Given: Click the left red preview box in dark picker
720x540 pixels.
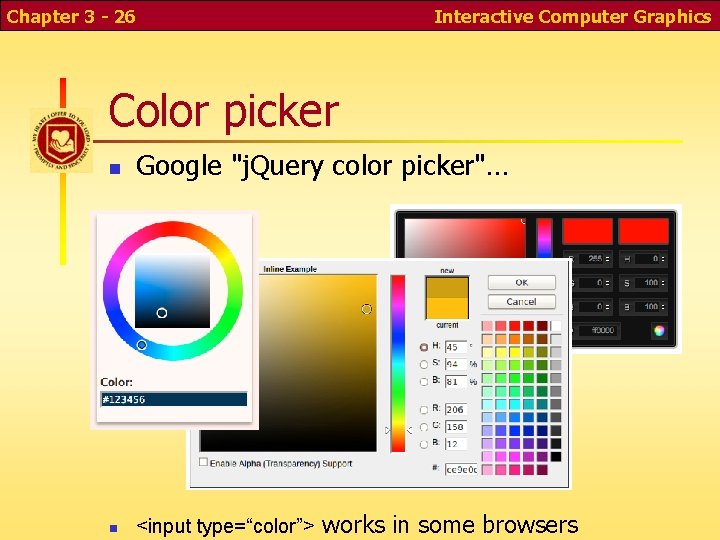Looking at the screenshot, I should (588, 231).
